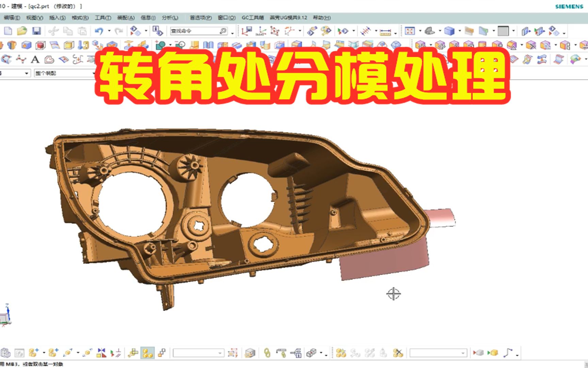Click the heart-shaped offset curve icon
This screenshot has width=588, height=368.
tap(49, 60)
